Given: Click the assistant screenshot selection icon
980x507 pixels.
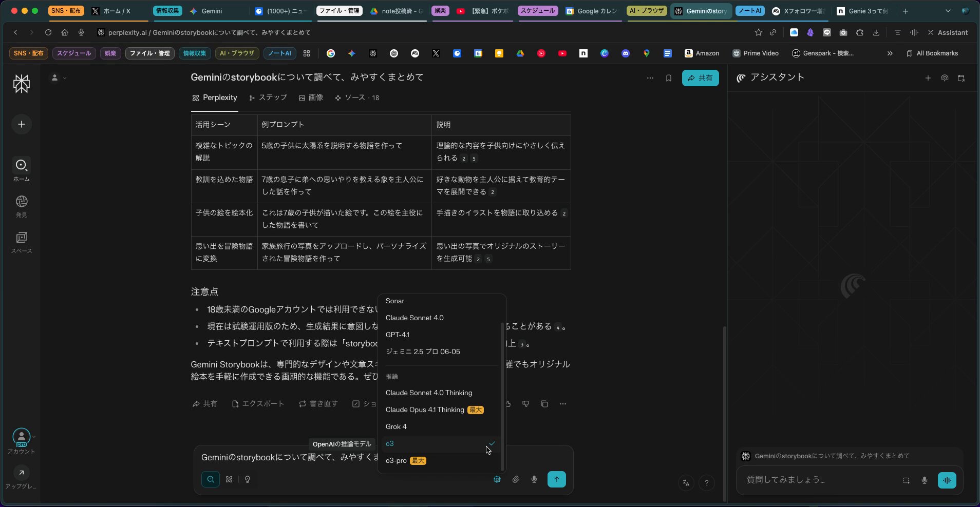Looking at the screenshot, I should 906,480.
